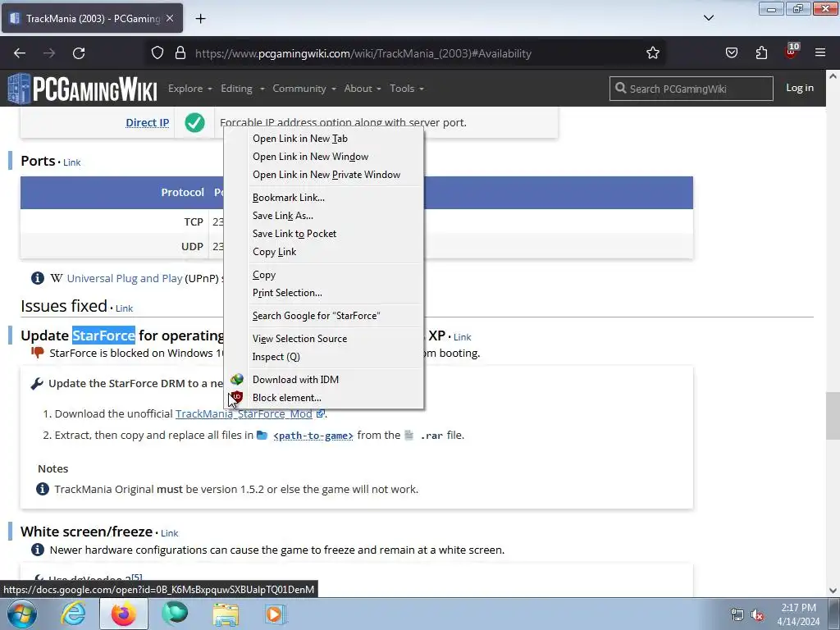This screenshot has height=630, width=840.
Task: Open a new tab with the plus button
Action: [x=200, y=19]
